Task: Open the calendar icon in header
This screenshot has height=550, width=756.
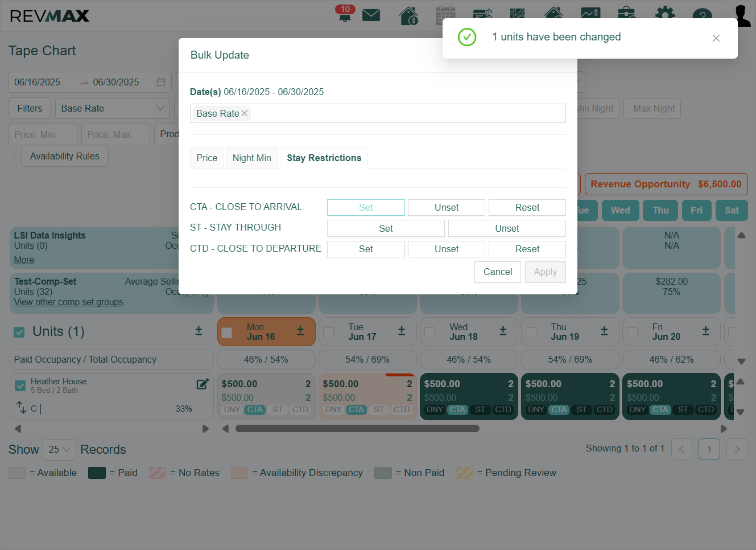Action: point(445,15)
